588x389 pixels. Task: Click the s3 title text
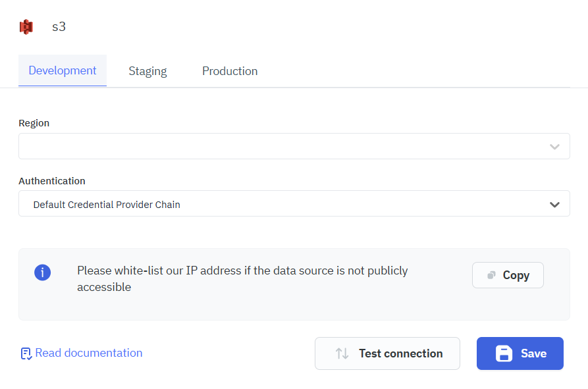pyautogui.click(x=59, y=26)
